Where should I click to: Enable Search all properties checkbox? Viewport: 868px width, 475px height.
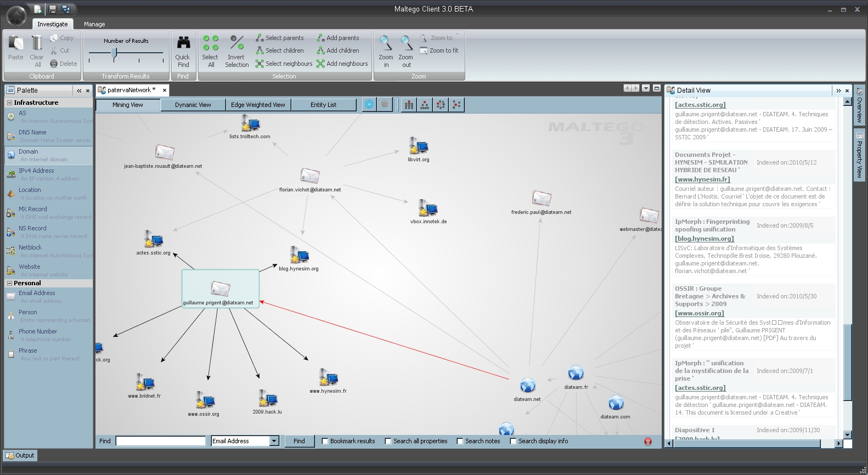[x=388, y=441]
